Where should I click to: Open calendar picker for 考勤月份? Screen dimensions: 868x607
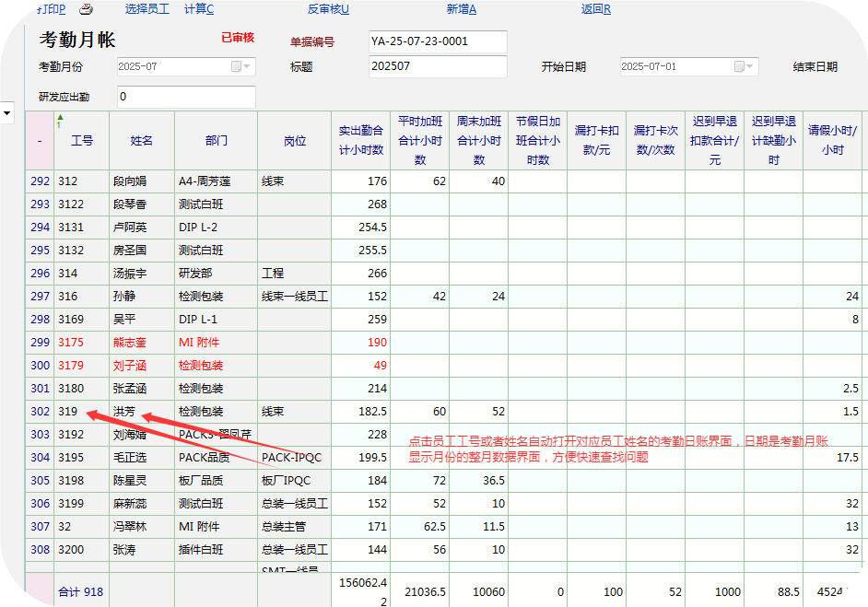pos(236,67)
